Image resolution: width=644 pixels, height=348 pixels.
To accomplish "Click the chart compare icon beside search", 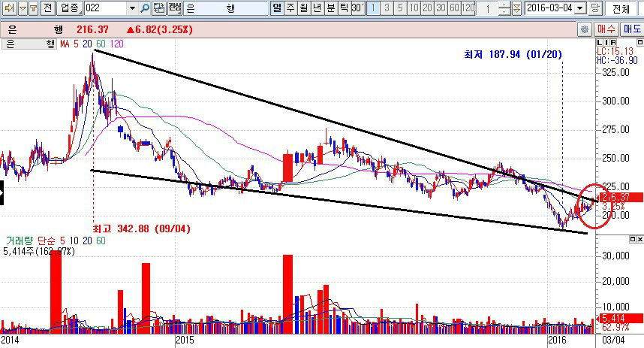I will pyautogui.click(x=159, y=8).
